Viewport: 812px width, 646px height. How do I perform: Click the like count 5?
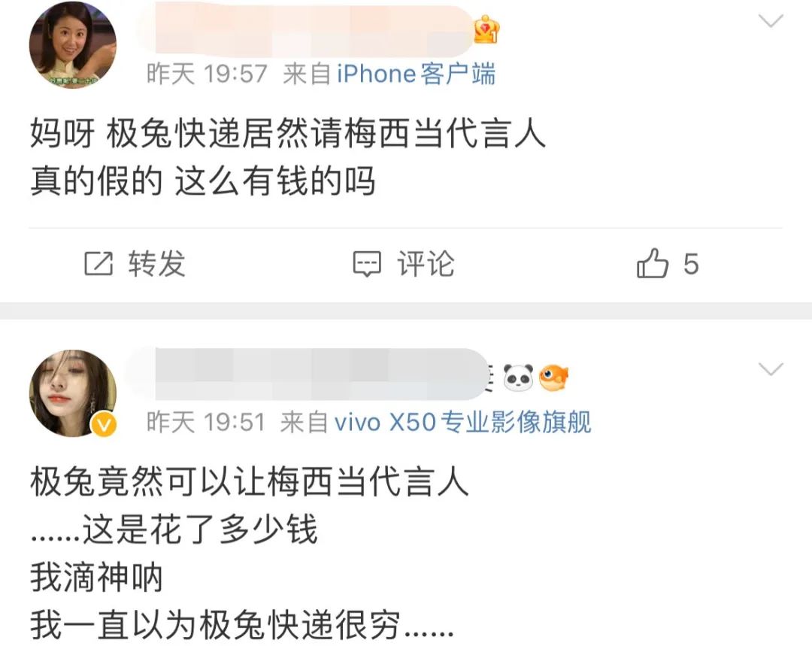(x=691, y=264)
